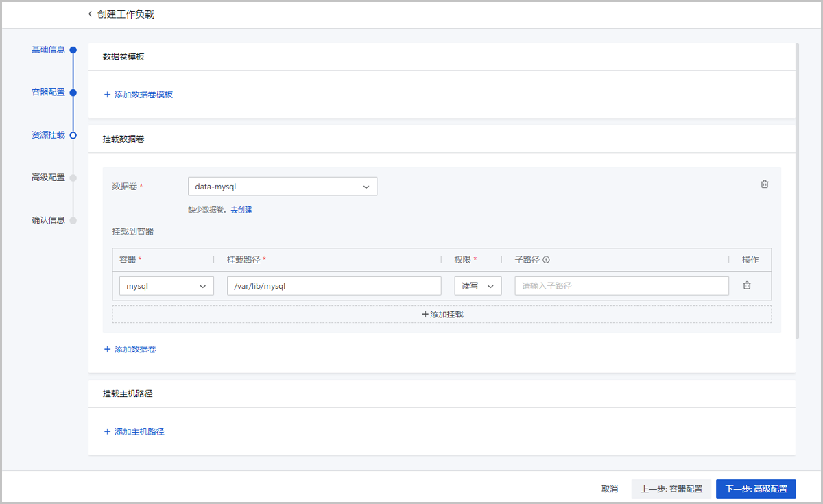Click 下一步: 高级配置 button
Viewport: 823px width, 504px height.
click(x=755, y=488)
